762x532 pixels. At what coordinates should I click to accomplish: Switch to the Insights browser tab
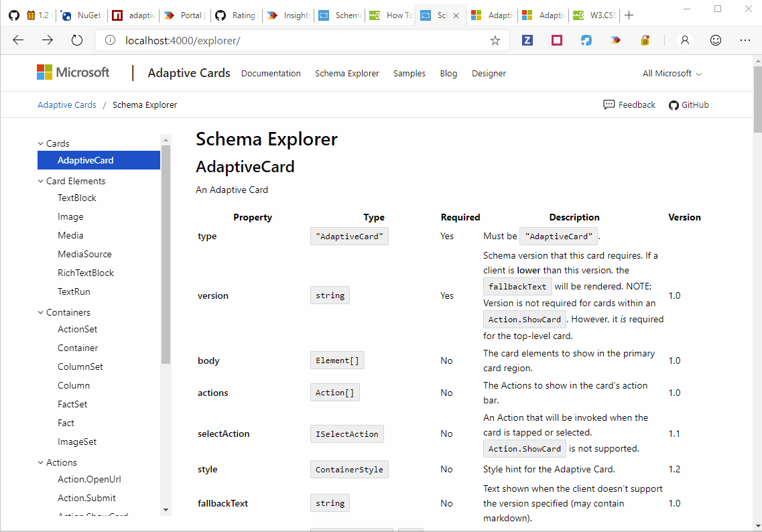pos(289,15)
